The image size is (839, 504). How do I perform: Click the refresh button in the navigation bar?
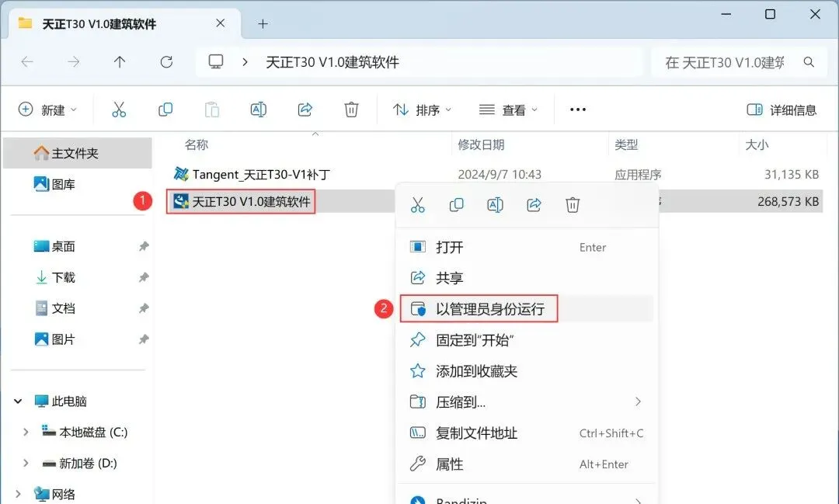coord(166,62)
